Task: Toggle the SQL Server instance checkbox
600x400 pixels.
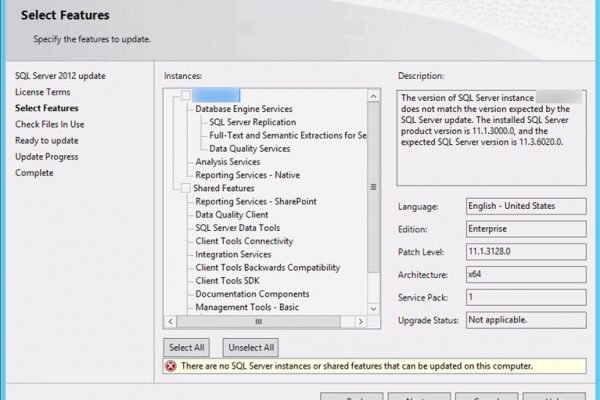Action: (186, 95)
